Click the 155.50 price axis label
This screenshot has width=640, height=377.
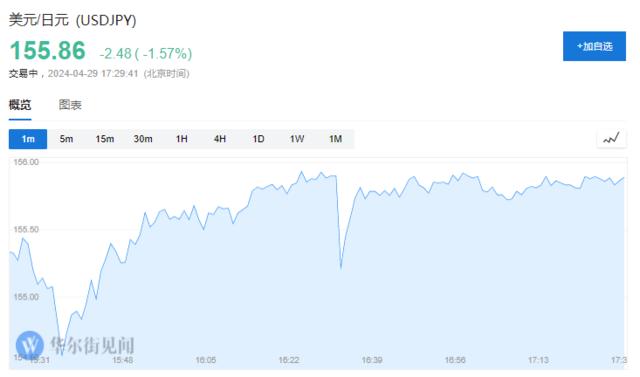pos(26,229)
